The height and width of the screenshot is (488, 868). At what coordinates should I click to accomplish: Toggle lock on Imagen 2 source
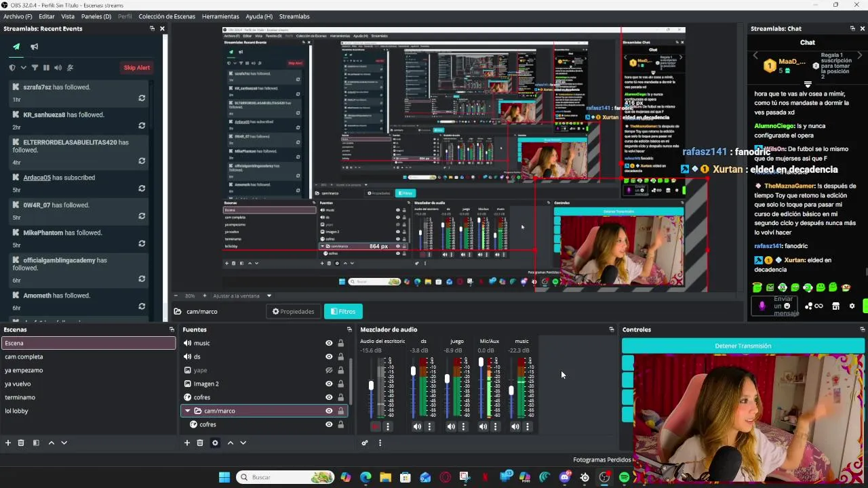pyautogui.click(x=340, y=384)
